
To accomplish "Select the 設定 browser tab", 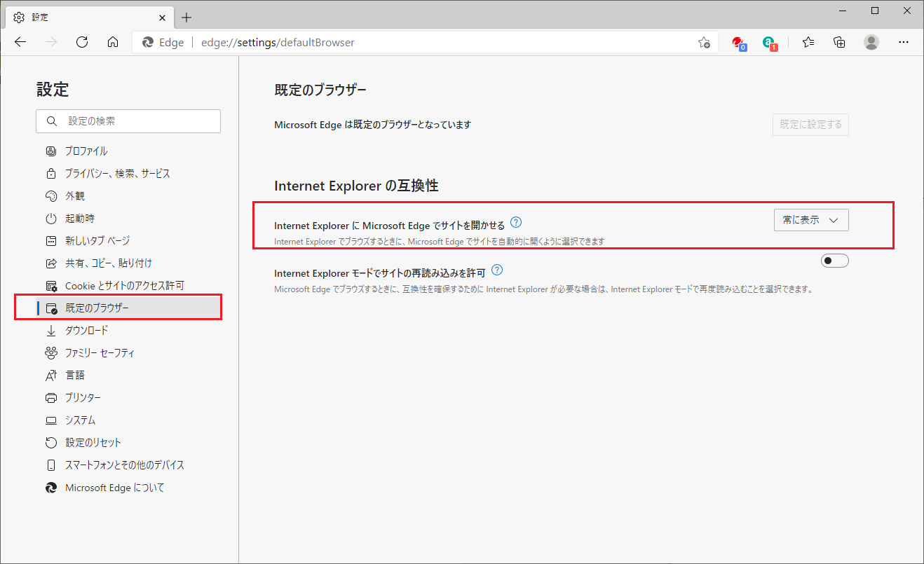I will coord(90,17).
